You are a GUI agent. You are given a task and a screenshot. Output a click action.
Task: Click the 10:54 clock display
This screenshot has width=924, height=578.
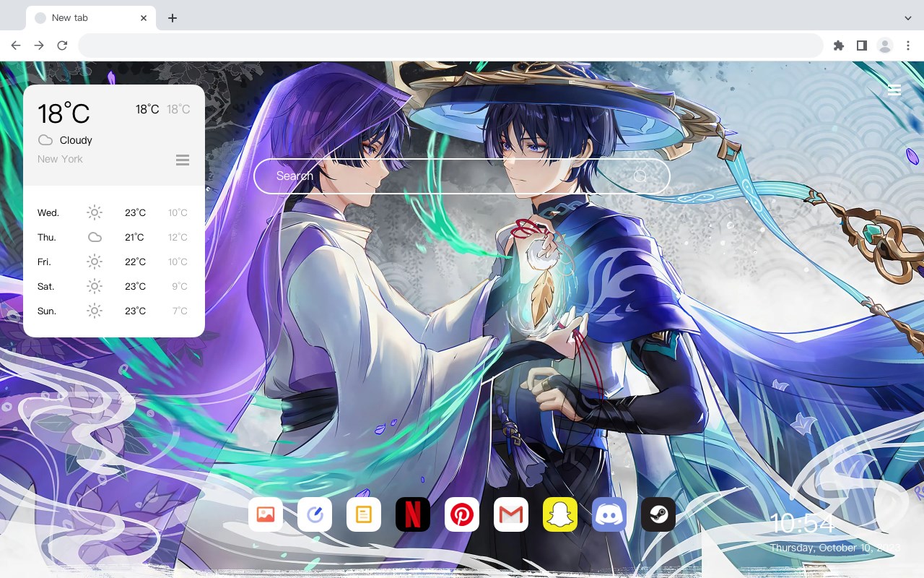tap(802, 523)
